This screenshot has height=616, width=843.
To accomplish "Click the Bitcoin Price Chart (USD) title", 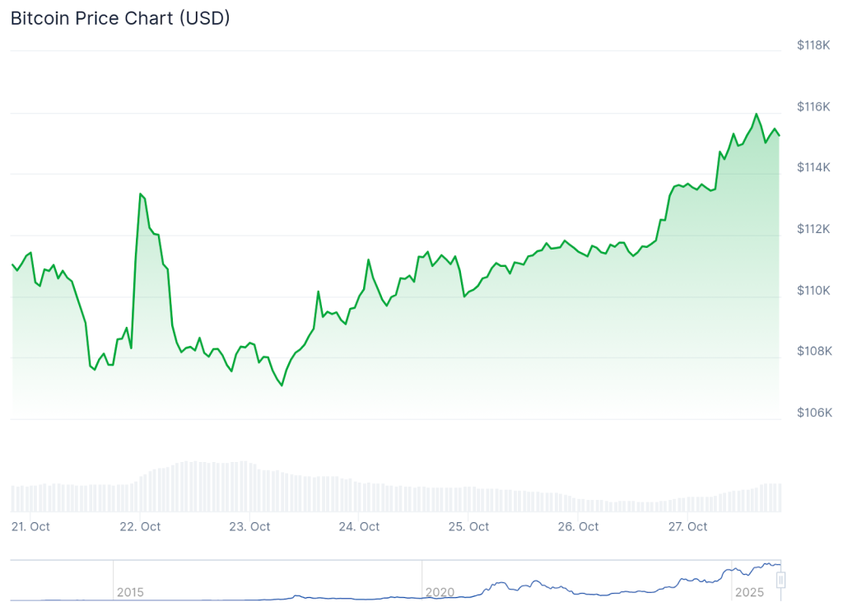I will [120, 18].
